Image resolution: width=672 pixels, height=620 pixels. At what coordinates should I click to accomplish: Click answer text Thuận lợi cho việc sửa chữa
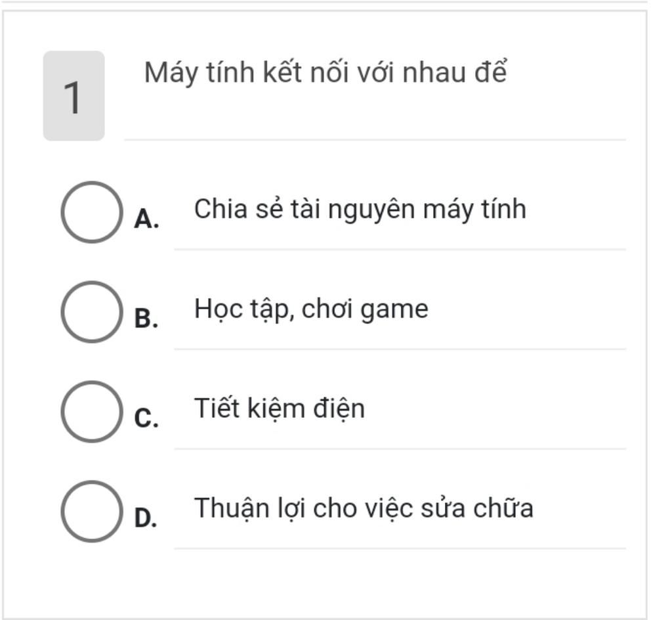364,508
